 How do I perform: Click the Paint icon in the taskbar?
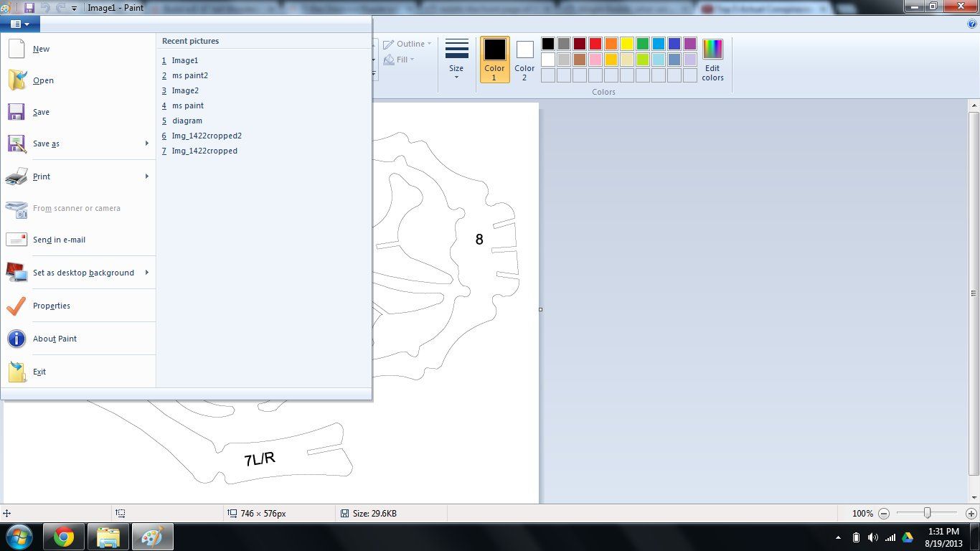(x=151, y=537)
